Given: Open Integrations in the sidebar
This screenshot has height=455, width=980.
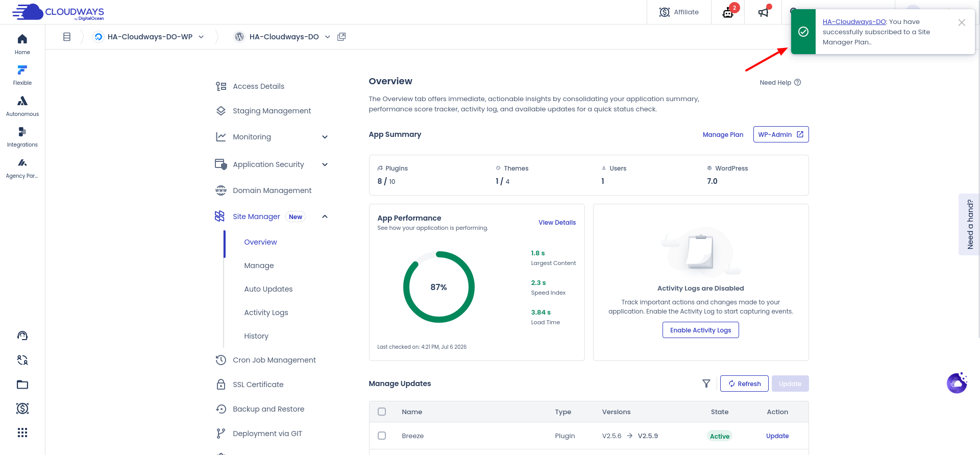Looking at the screenshot, I should [22, 137].
